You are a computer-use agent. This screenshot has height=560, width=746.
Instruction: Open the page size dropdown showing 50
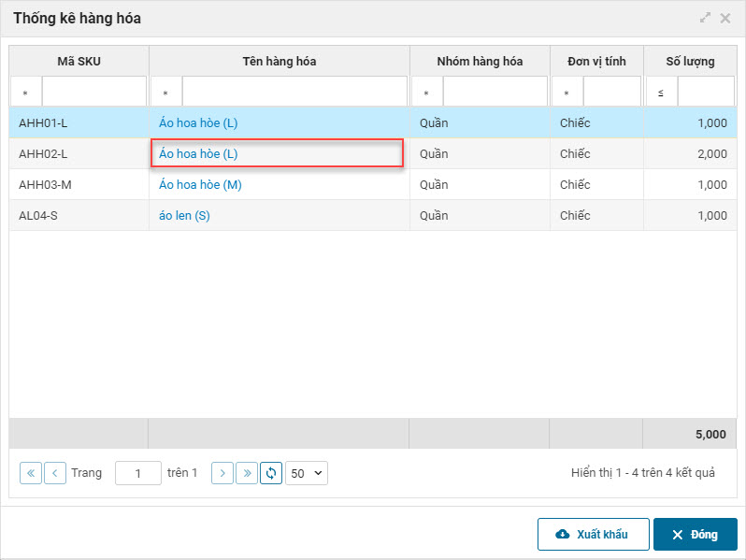307,473
